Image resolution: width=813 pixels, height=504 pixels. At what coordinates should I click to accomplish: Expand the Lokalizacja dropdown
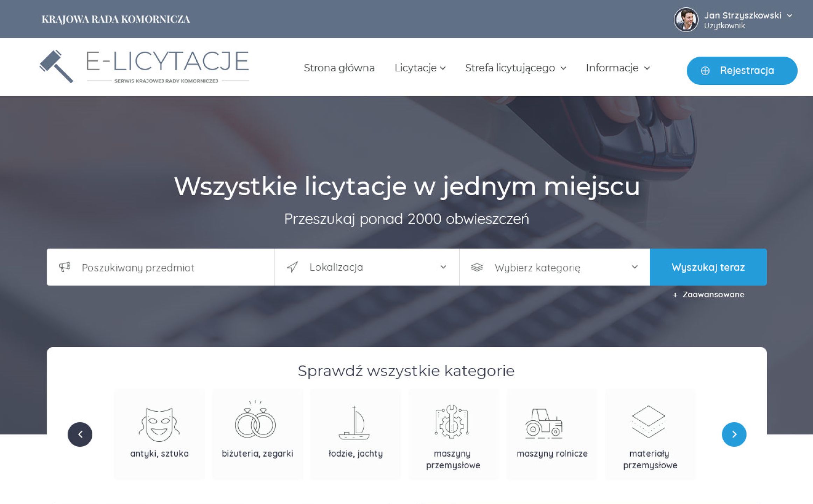click(367, 267)
